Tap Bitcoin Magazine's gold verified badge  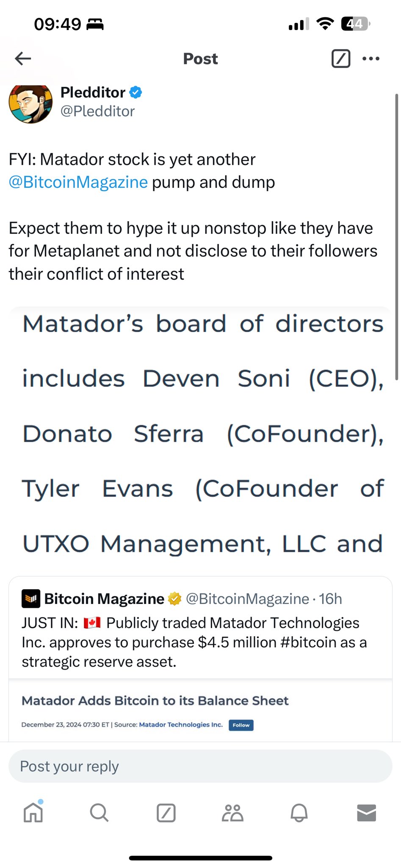(174, 599)
